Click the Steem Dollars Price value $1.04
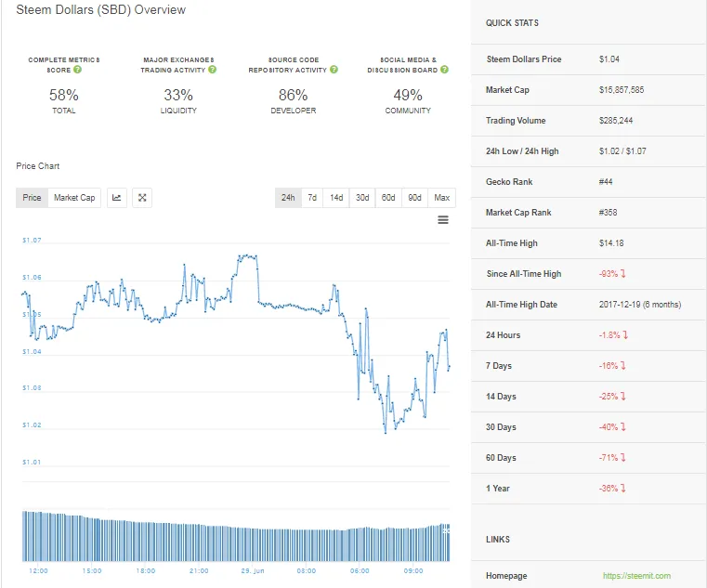Image resolution: width=707 pixels, height=588 pixels. point(609,59)
